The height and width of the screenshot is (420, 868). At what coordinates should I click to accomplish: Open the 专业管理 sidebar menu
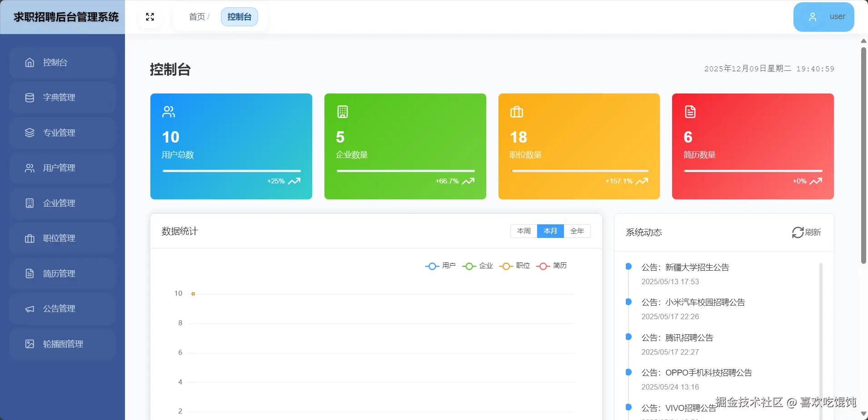62,133
